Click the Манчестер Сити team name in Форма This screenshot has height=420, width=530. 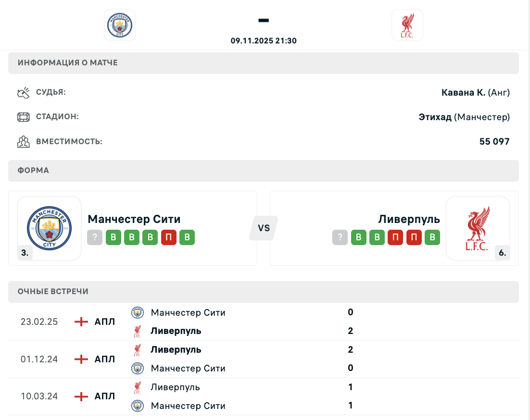pos(134,219)
